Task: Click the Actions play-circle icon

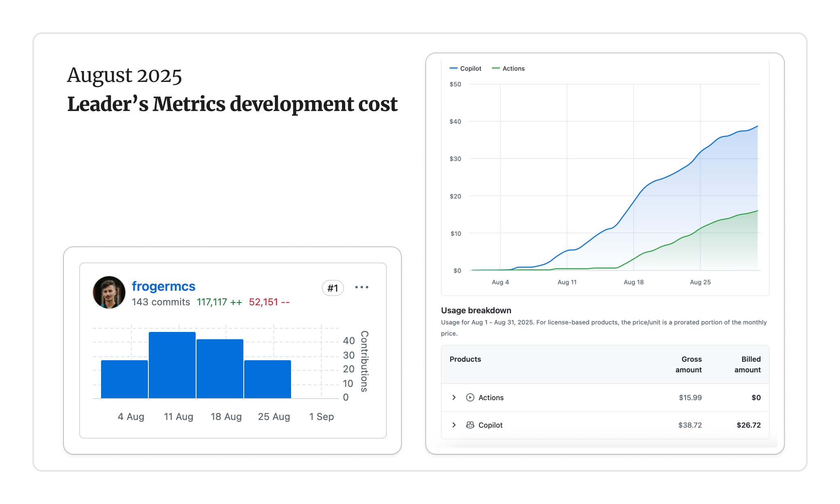Action: pos(470,397)
